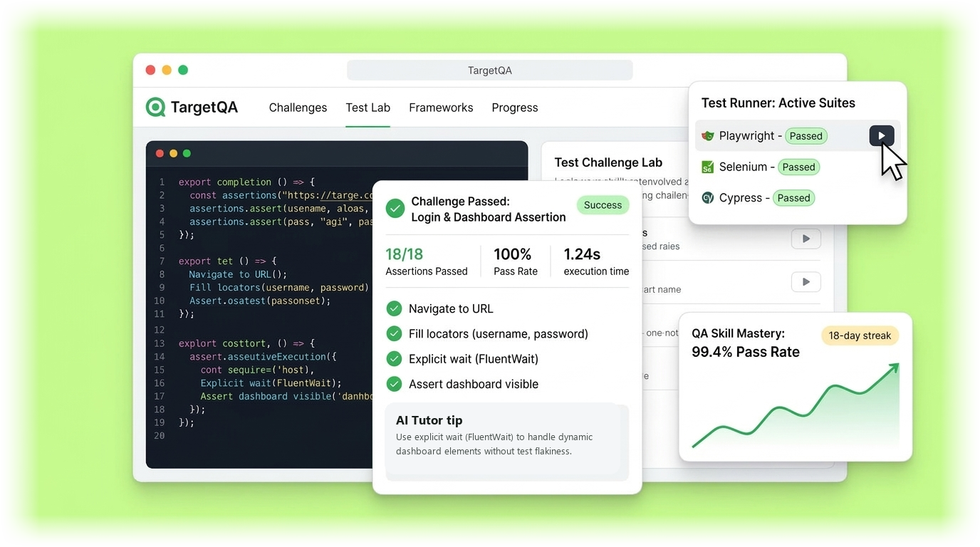Image resolution: width=980 pixels, height=547 pixels.
Task: Click the check icon next to Explicit wait
Action: tap(394, 359)
